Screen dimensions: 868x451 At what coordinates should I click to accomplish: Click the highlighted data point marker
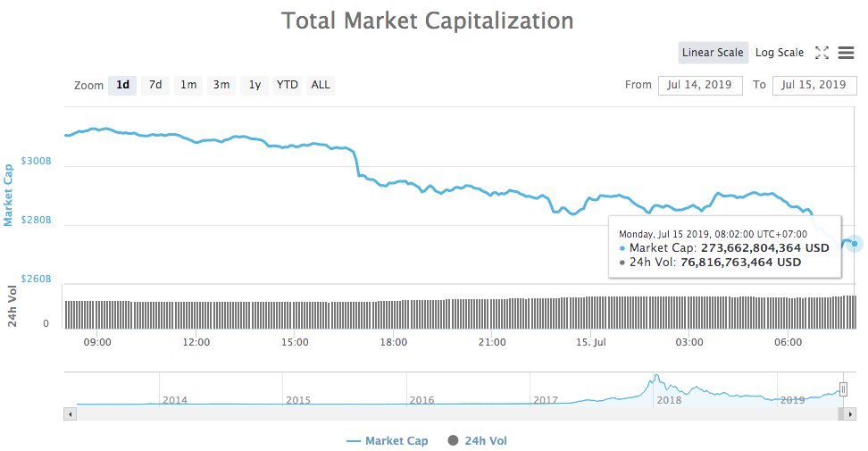pos(855,243)
